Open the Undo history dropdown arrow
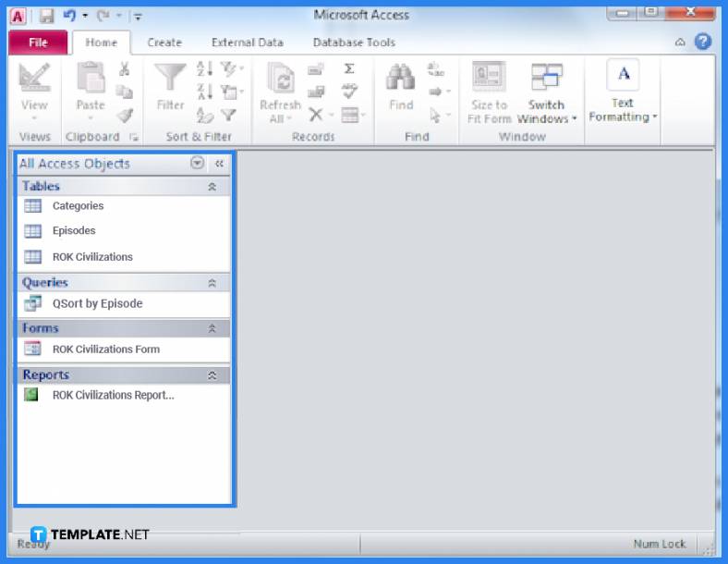728x564 pixels. pyautogui.click(x=85, y=16)
